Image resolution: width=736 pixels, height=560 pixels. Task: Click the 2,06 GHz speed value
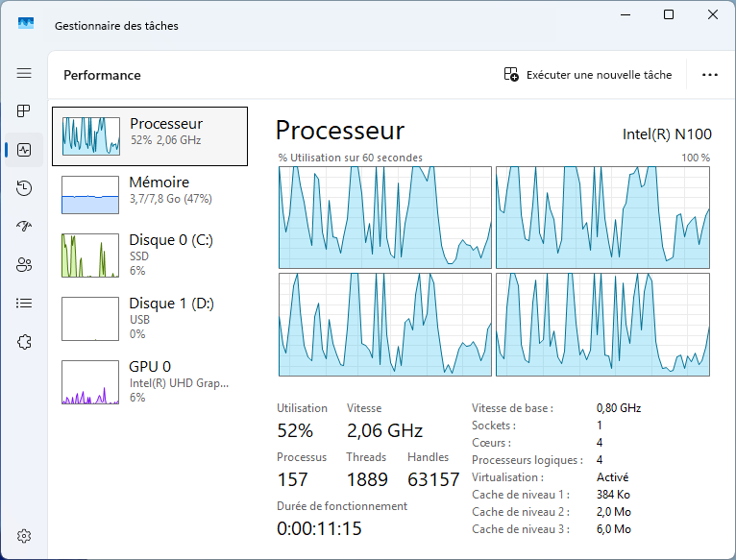click(384, 430)
